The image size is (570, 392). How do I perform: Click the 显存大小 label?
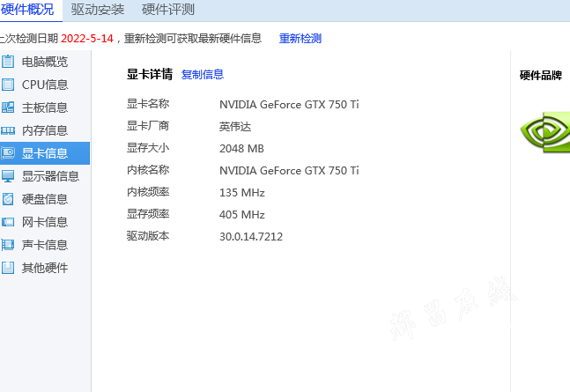click(148, 148)
